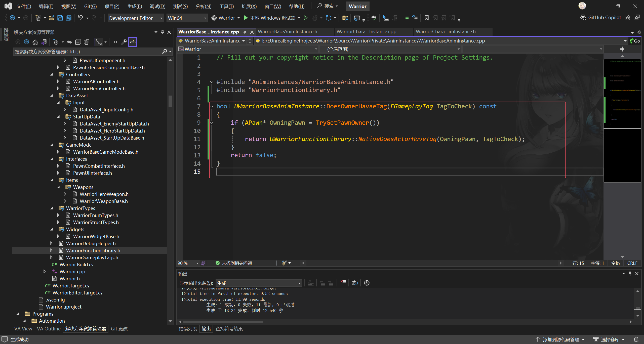Click Start Without Debugging green outline arrow
644x344 pixels.
pos(305,18)
